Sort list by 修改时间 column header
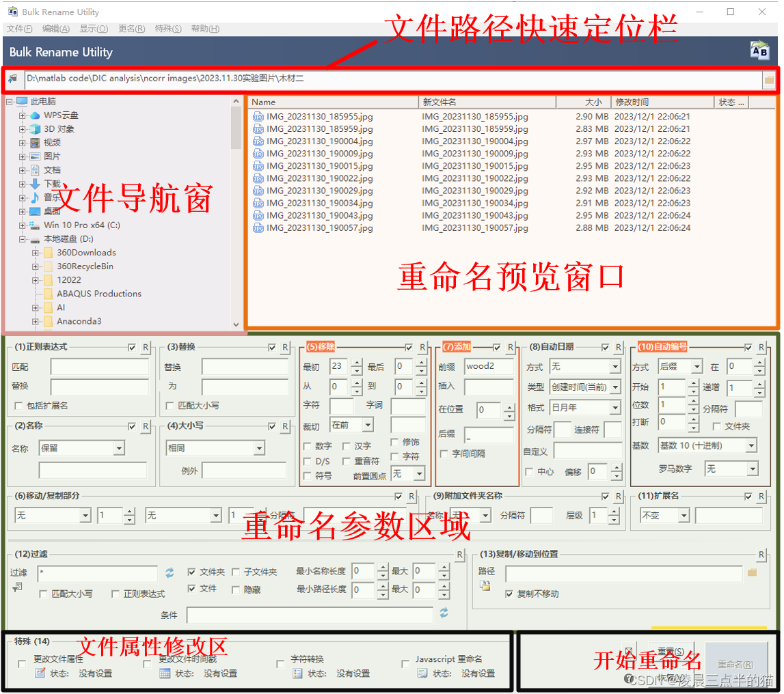Image resolution: width=784 pixels, height=694 pixels. tap(662, 102)
